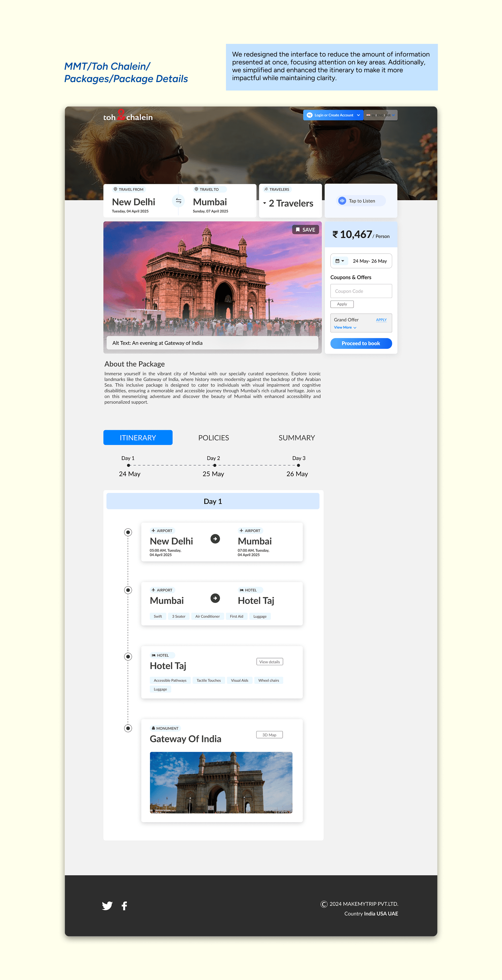Screen dimensions: 502x980
Task: Click the TRAVEL FROM location pin icon
Action: coord(115,189)
